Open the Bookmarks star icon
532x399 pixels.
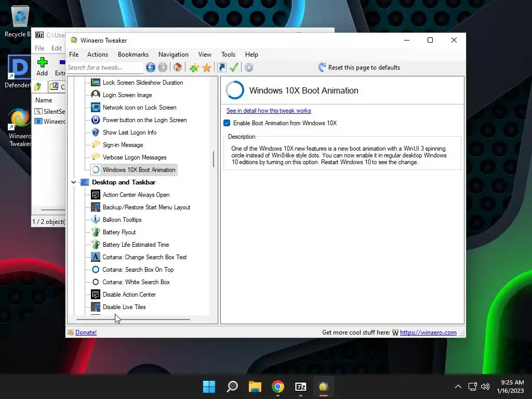[x=207, y=68]
